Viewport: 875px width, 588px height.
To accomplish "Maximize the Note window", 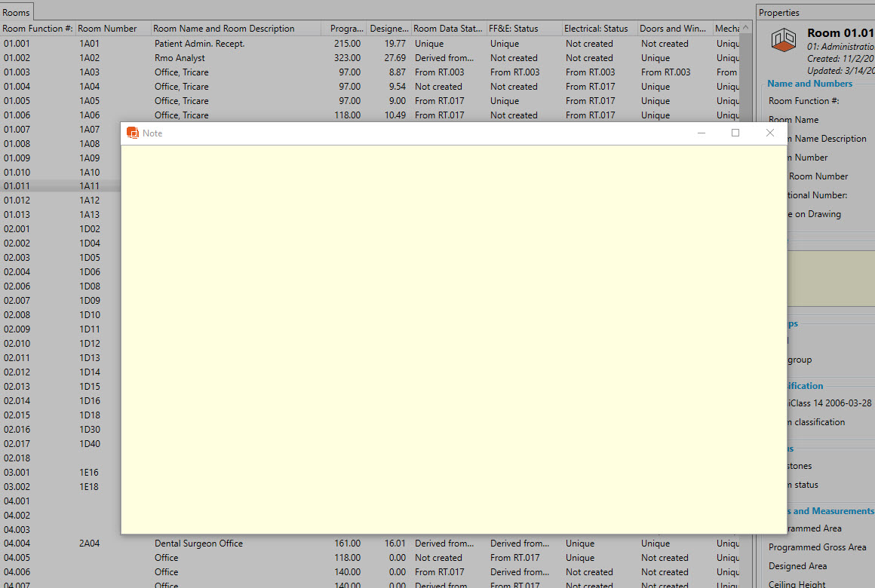I will pyautogui.click(x=735, y=133).
